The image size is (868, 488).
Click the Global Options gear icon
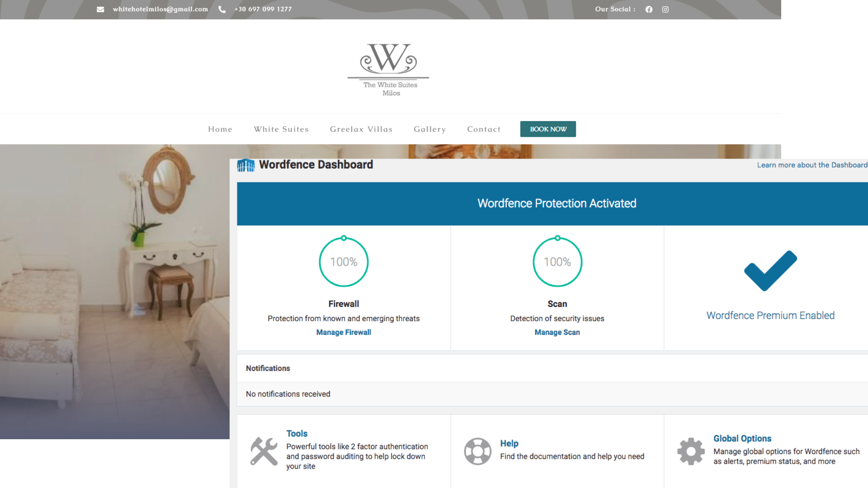pos(691,451)
